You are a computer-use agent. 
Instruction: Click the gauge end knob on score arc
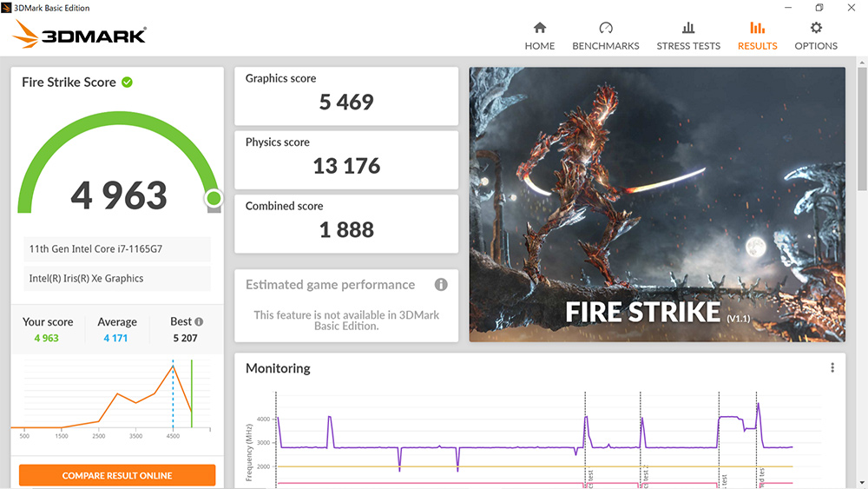pyautogui.click(x=214, y=198)
